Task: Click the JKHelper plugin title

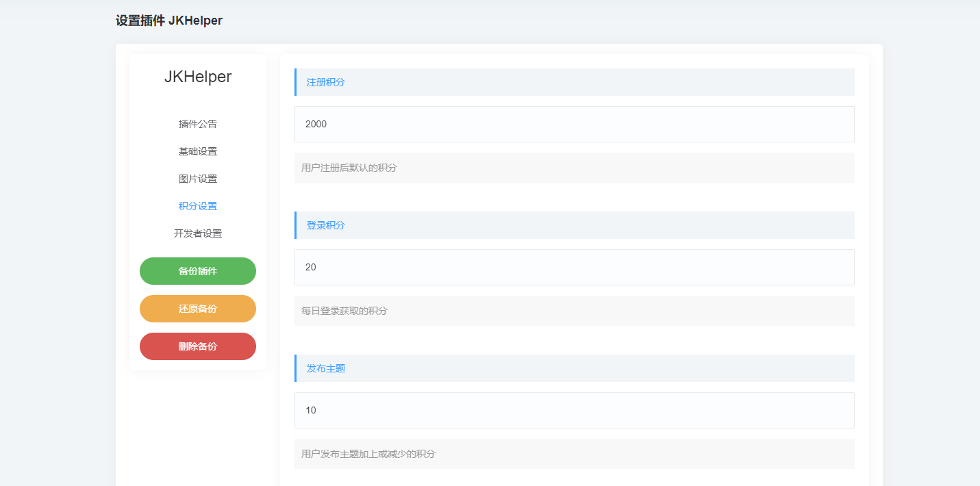Action: [x=198, y=77]
